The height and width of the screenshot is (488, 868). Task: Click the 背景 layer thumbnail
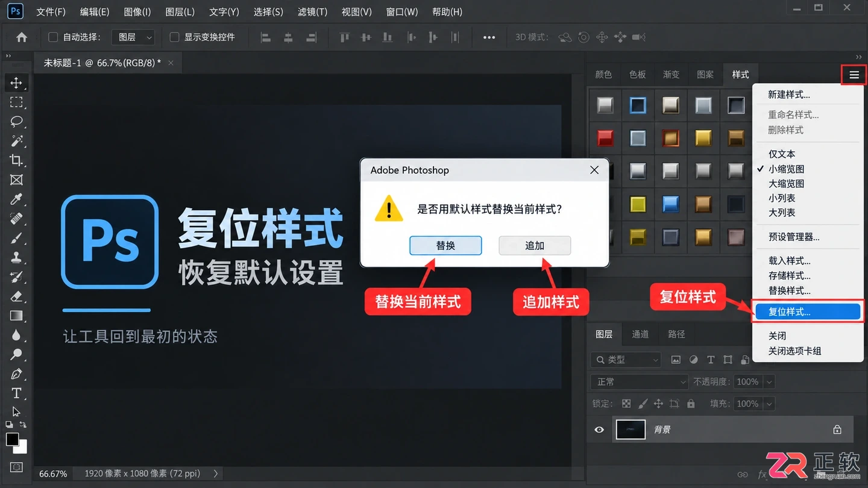coord(631,430)
